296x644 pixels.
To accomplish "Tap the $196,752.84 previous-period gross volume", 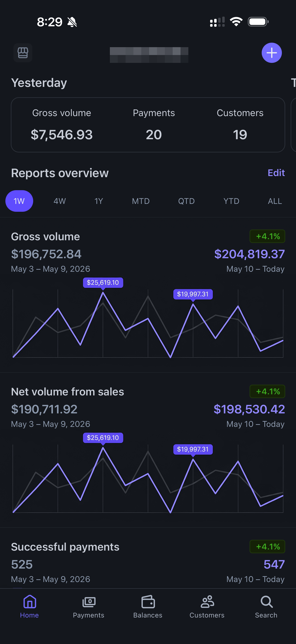I will click(46, 254).
